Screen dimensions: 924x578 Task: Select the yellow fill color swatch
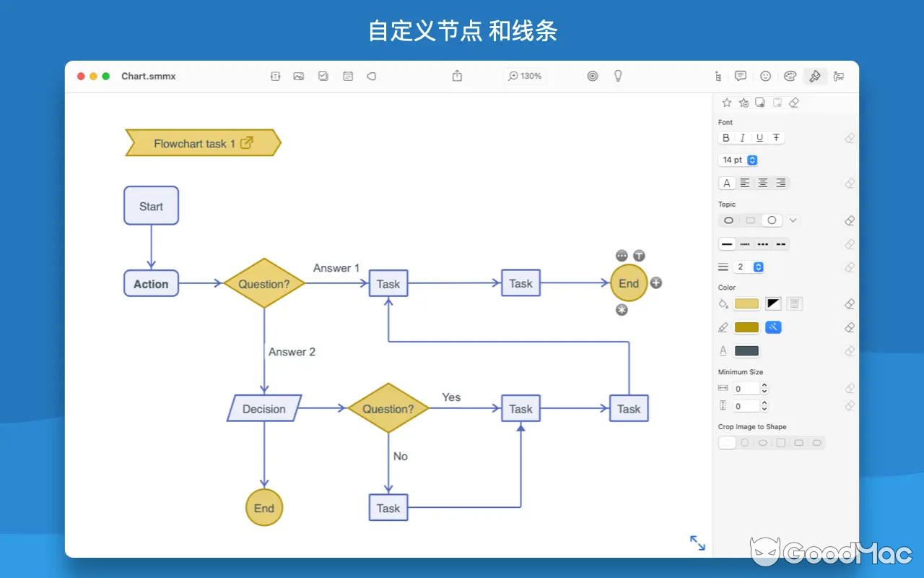pos(746,303)
